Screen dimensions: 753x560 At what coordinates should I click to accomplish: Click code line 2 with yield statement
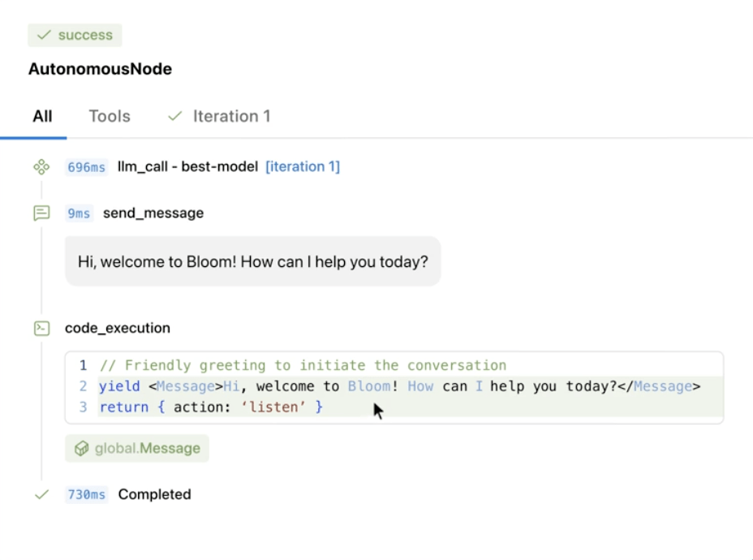(399, 386)
